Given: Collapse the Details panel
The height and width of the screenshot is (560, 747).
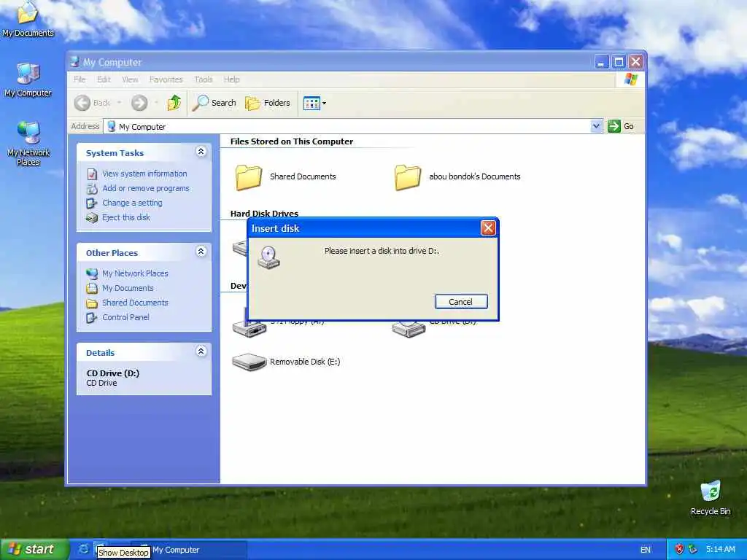Looking at the screenshot, I should pos(201,351).
